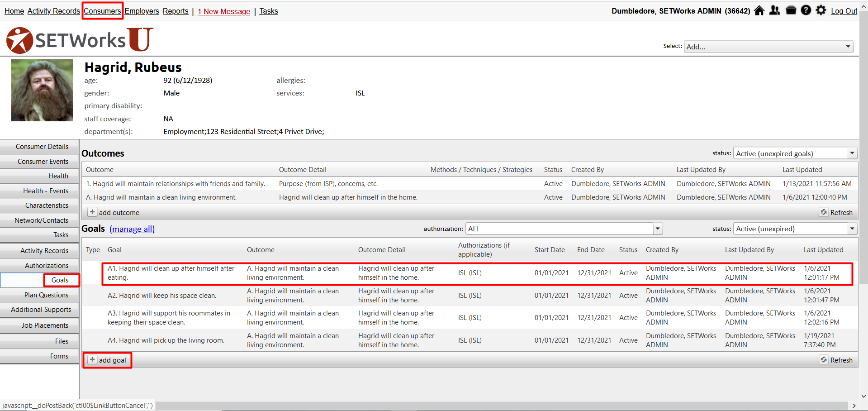Image resolution: width=868 pixels, height=411 pixels.
Task: Go to Home in the top navigation
Action: tap(14, 11)
